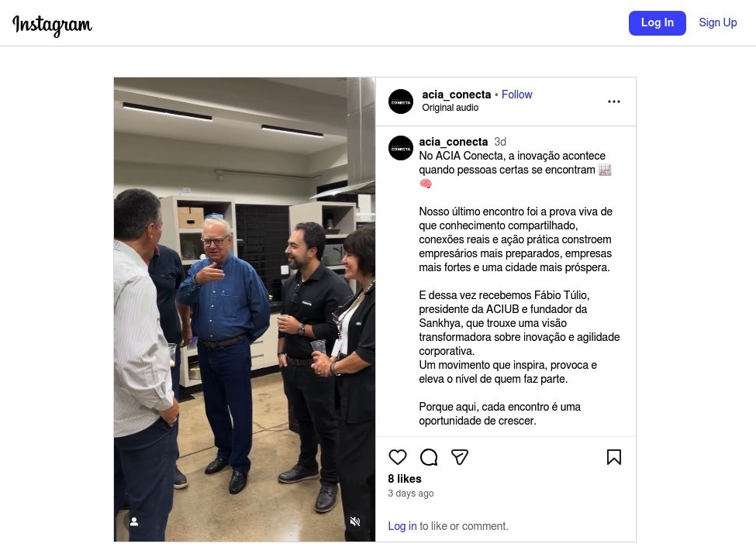Open the 3 days ago timestamp
Image resolution: width=756 pixels, height=547 pixels.
coord(411,494)
